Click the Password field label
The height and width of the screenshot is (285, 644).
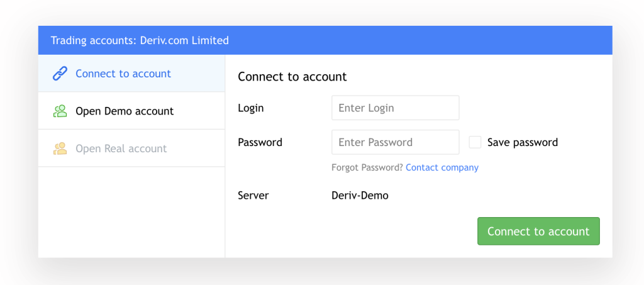[x=260, y=142]
